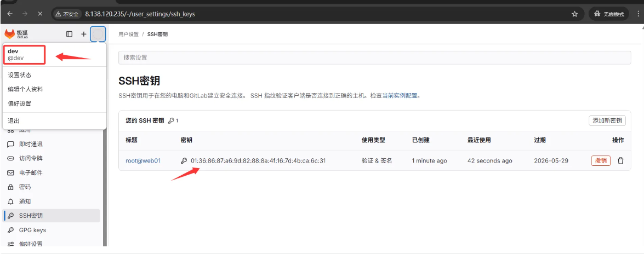Toggle the sidebar collapse icon

[x=70, y=34]
